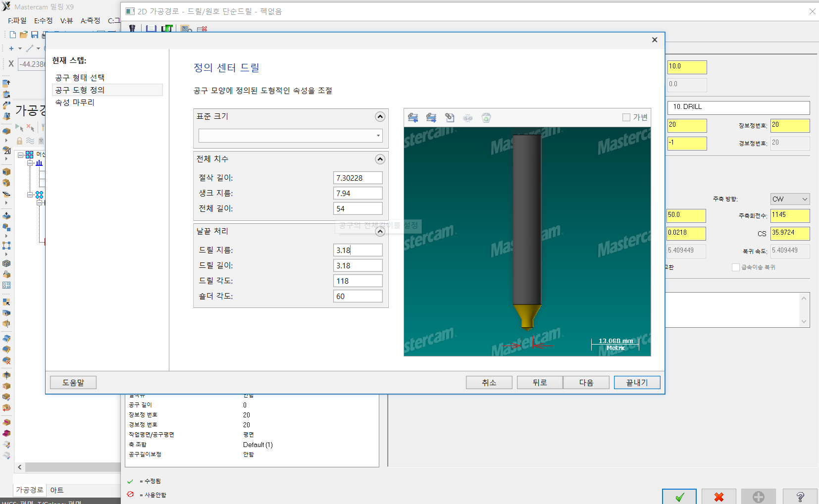The height and width of the screenshot is (504, 819).
Task: Select the 속성 마무리 step
Action: 75,102
